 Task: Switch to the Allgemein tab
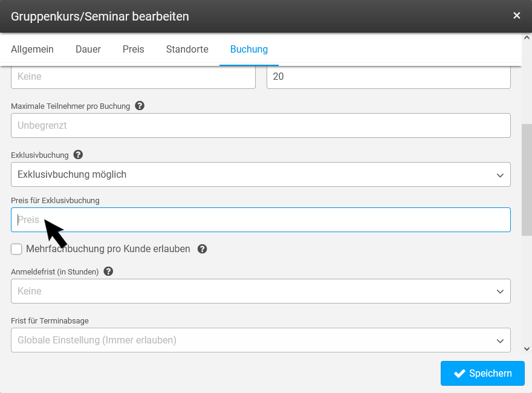click(32, 50)
